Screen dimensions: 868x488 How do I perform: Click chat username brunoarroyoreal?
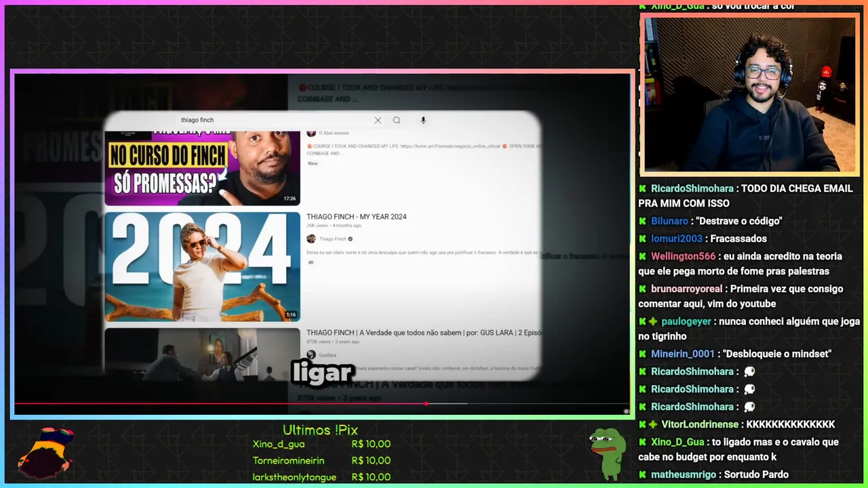pyautogui.click(x=687, y=289)
